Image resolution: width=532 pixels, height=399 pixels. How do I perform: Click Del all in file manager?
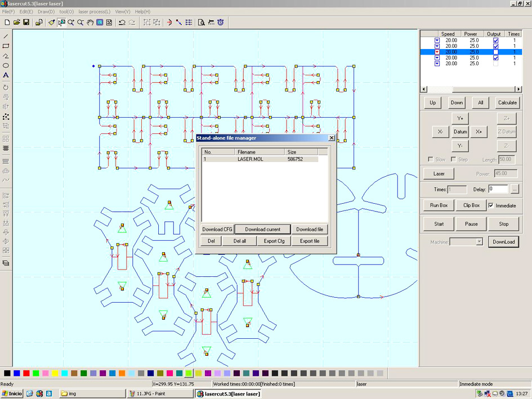point(239,241)
